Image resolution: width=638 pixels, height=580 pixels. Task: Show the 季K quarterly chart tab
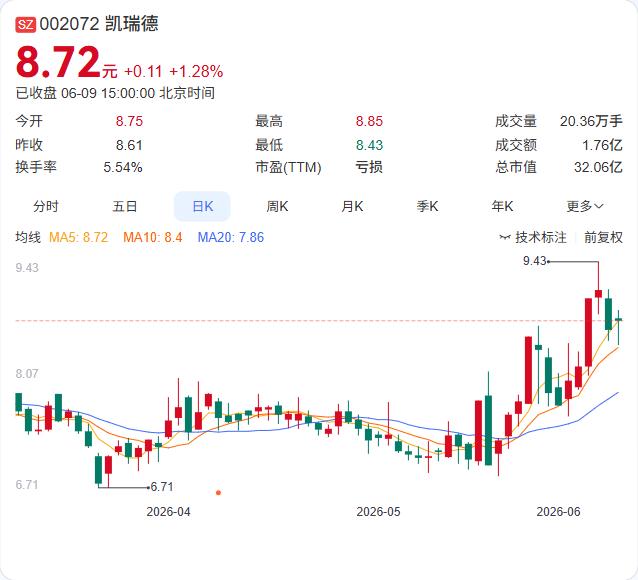(427, 206)
